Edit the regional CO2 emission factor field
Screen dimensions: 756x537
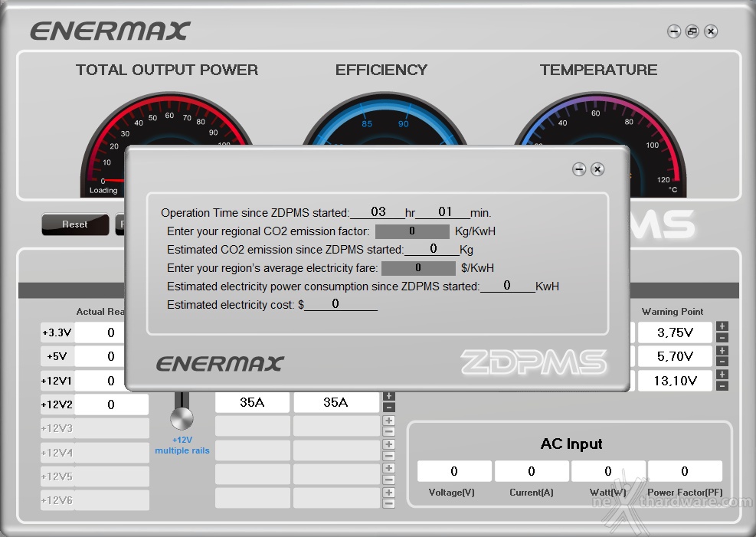pyautogui.click(x=412, y=231)
